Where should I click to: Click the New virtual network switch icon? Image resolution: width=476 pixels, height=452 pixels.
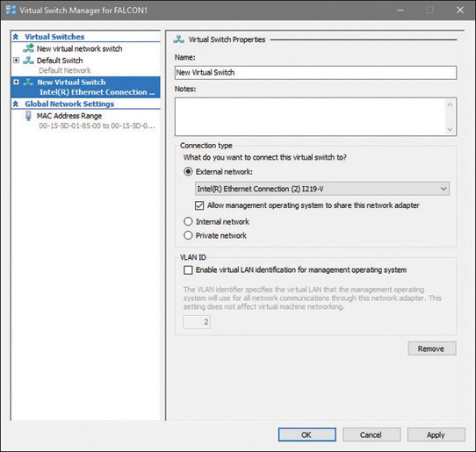click(x=28, y=48)
